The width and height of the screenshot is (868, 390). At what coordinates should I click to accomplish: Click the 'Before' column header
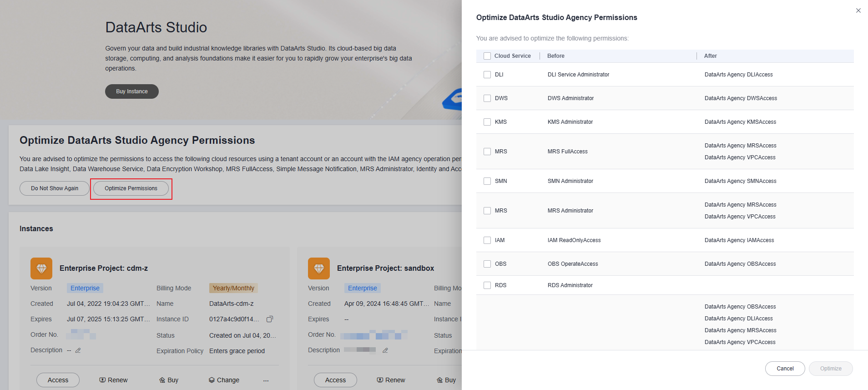555,56
